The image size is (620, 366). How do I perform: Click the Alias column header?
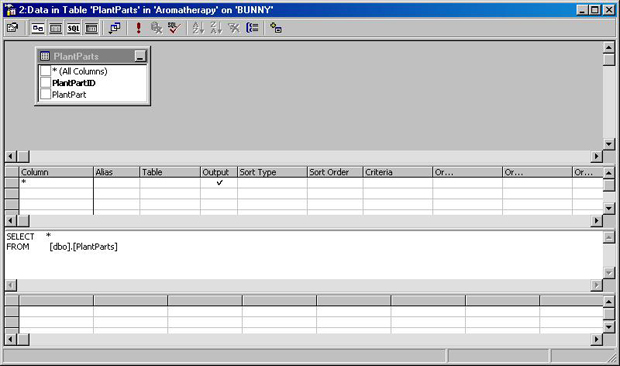[116, 172]
